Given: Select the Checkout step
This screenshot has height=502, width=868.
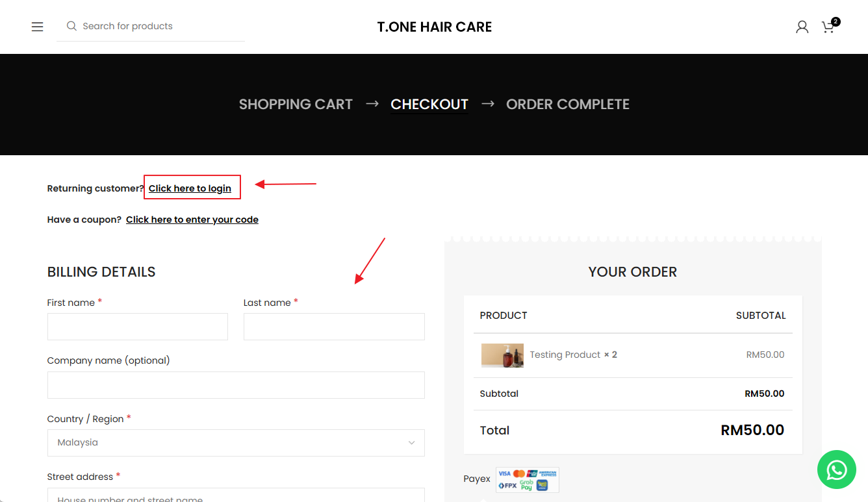Looking at the screenshot, I should (429, 105).
